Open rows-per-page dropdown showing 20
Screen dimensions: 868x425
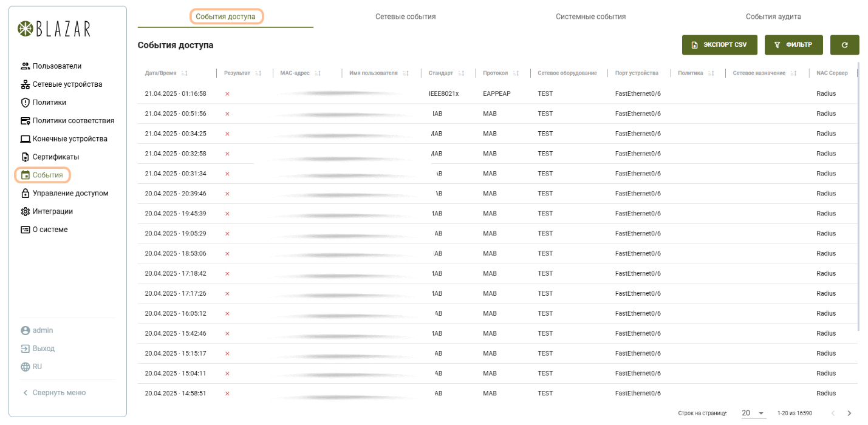coord(753,413)
